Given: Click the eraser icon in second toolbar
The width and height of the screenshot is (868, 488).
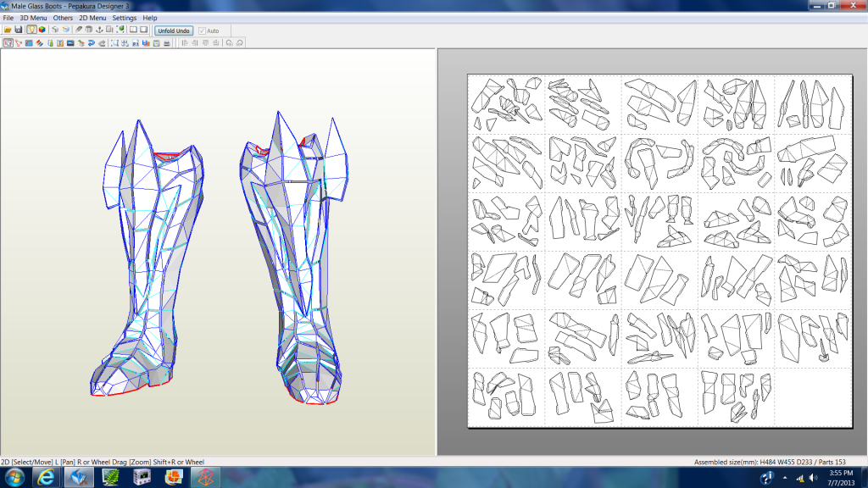Looking at the screenshot, I should 102,42.
